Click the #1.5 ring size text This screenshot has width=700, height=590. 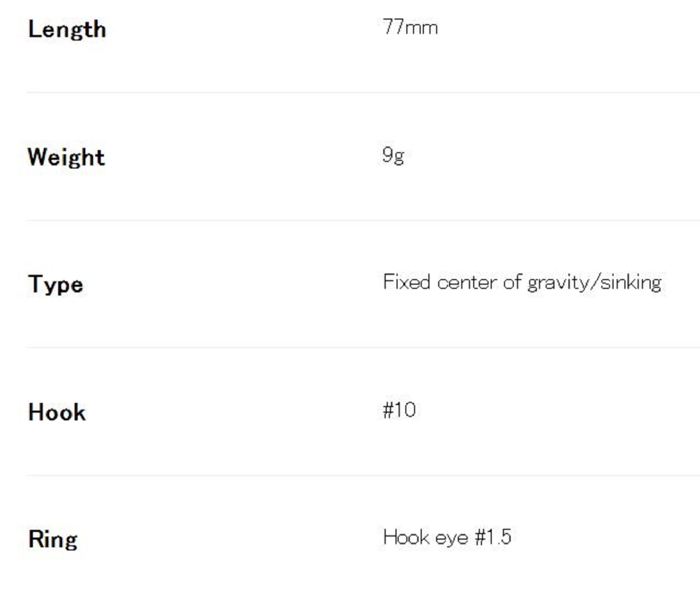[493, 537]
